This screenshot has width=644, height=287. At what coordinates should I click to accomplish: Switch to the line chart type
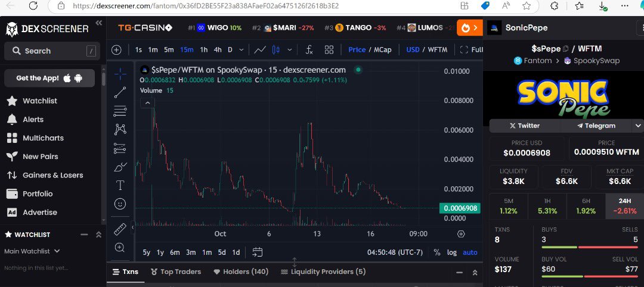(x=260, y=50)
